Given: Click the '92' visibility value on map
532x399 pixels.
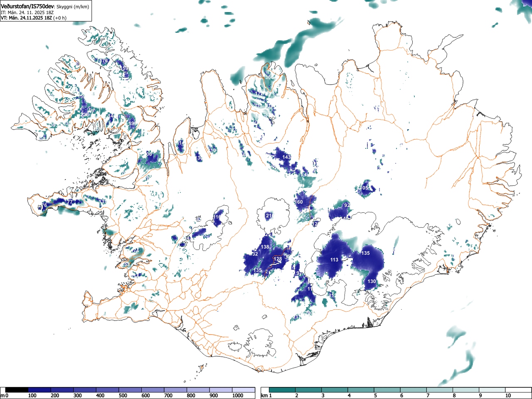Looking at the screenshot, I should [x=347, y=205].
